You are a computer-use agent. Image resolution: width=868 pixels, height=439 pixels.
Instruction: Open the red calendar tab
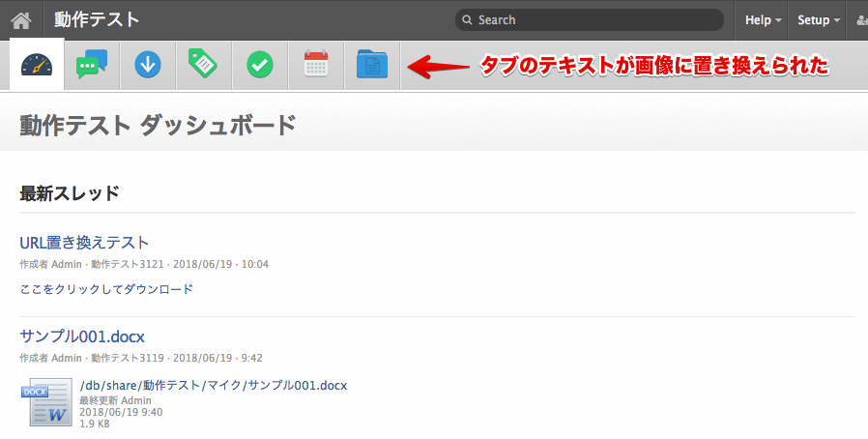(x=316, y=64)
